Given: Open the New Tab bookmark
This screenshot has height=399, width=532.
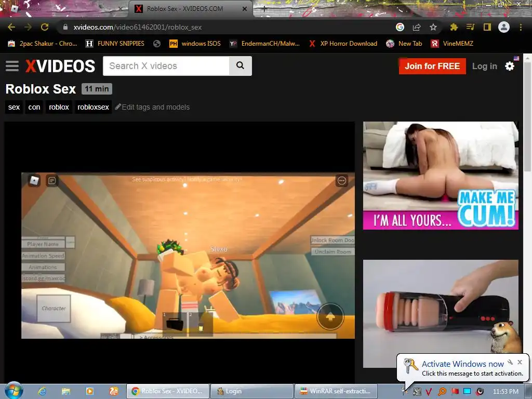Looking at the screenshot, I should [404, 44].
